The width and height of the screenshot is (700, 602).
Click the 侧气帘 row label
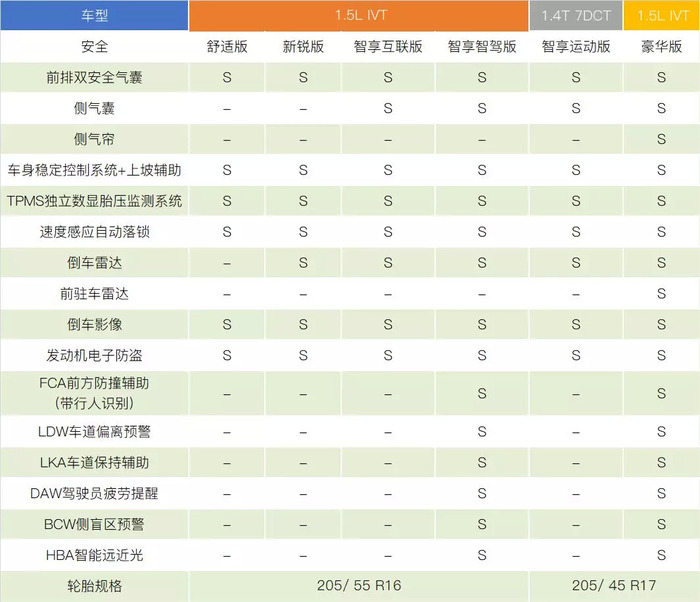(x=94, y=139)
